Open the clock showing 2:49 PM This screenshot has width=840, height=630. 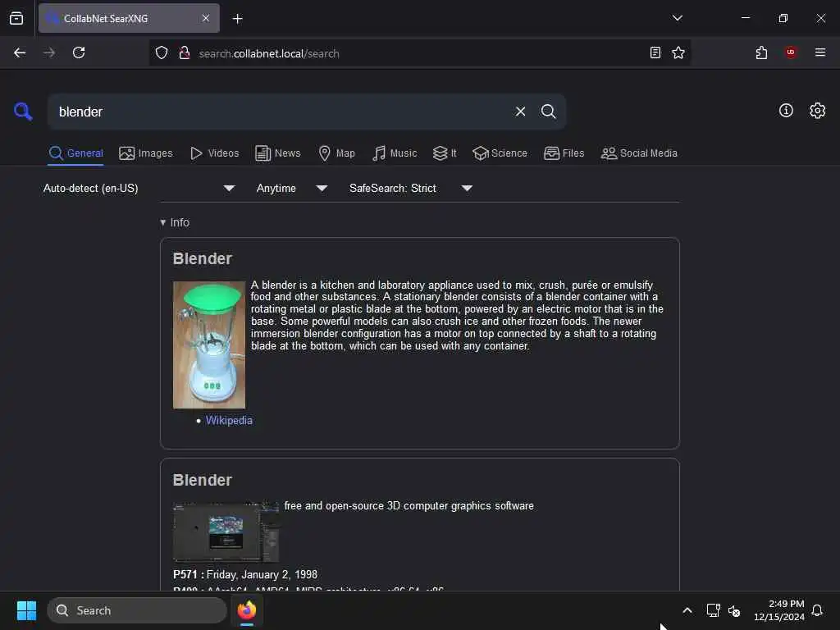pyautogui.click(x=779, y=610)
